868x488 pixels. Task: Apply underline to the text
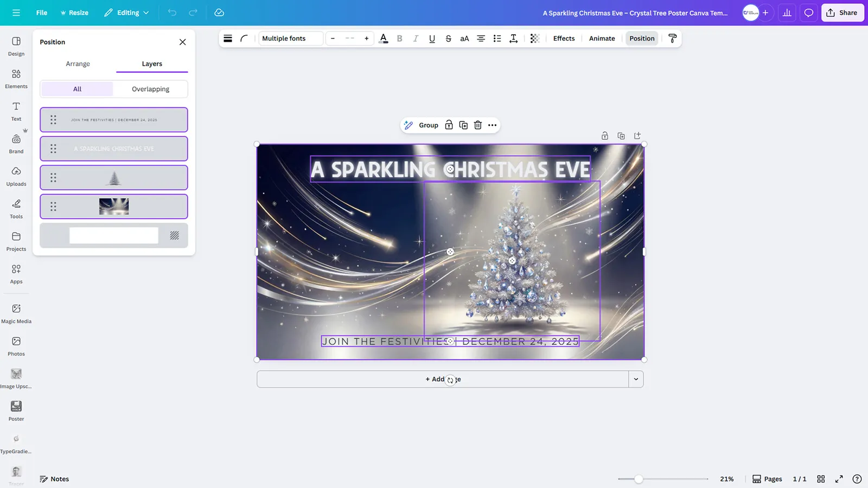pyautogui.click(x=432, y=38)
